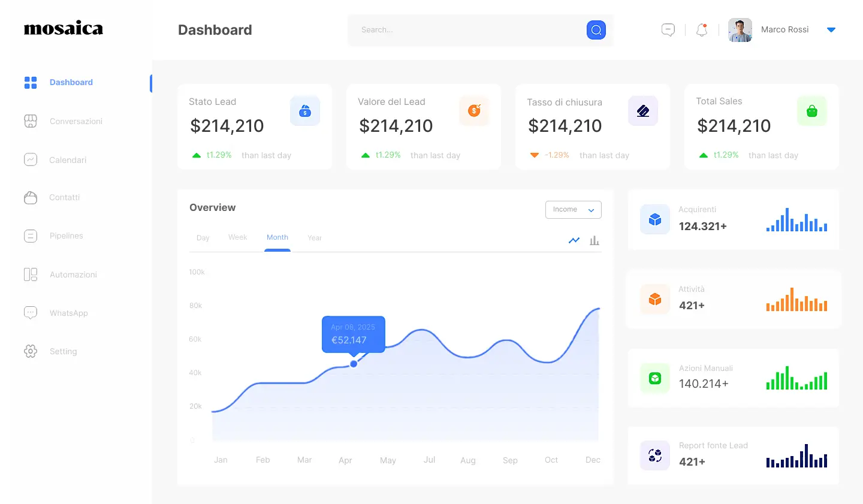Open Conversazioni in the sidebar
863x504 pixels.
[76, 121]
